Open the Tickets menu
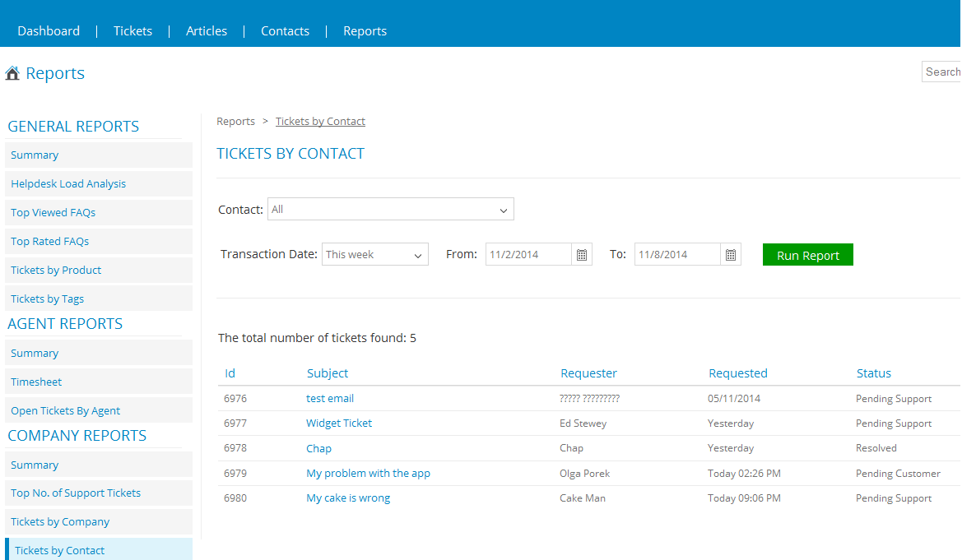This screenshot has height=560, width=976. pos(132,31)
